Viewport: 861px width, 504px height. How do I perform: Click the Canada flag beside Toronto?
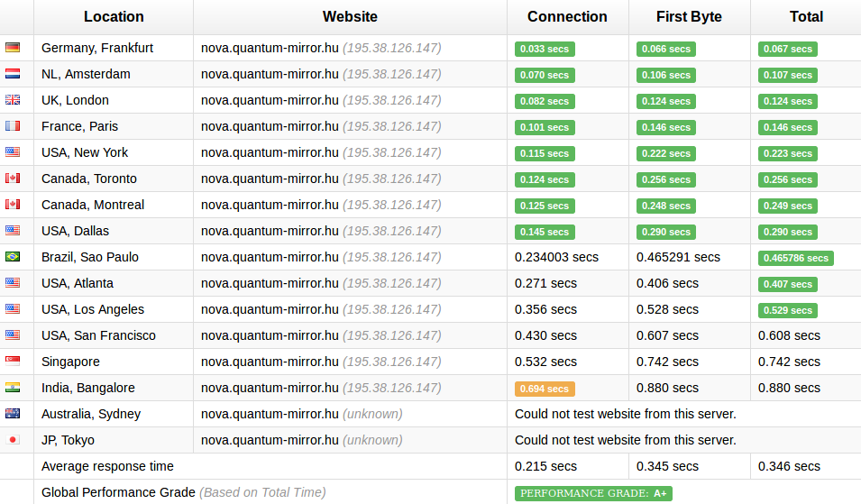pyautogui.click(x=13, y=179)
